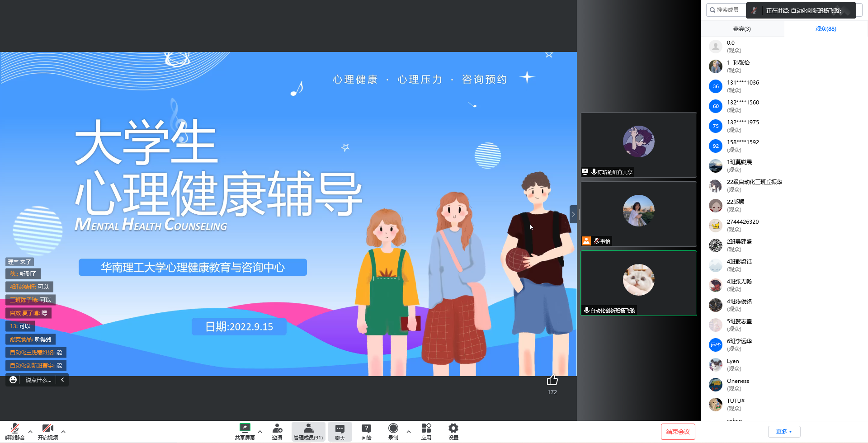This screenshot has height=443, width=868.
Task: Open share screen options arrow
Action: (260, 432)
